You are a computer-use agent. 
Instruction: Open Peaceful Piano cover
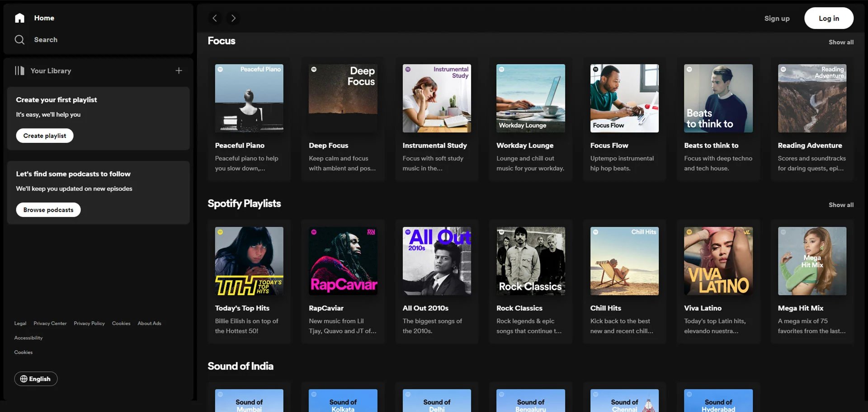pyautogui.click(x=249, y=98)
